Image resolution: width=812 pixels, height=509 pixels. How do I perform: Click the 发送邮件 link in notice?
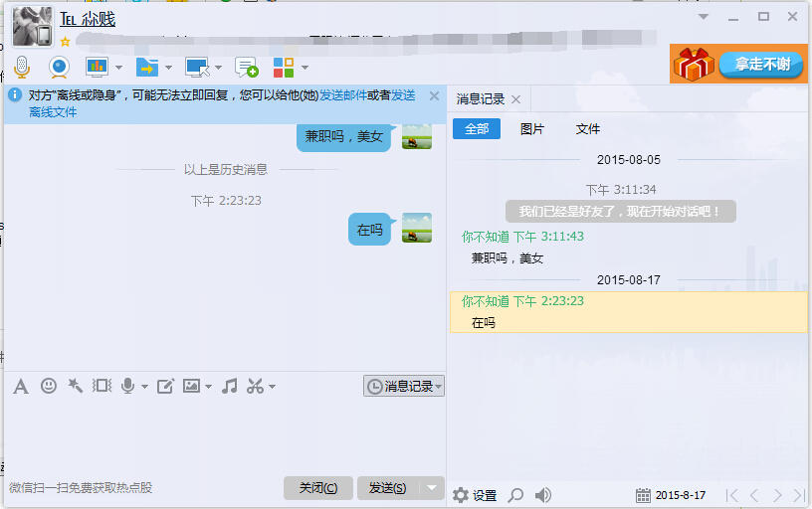click(x=342, y=96)
